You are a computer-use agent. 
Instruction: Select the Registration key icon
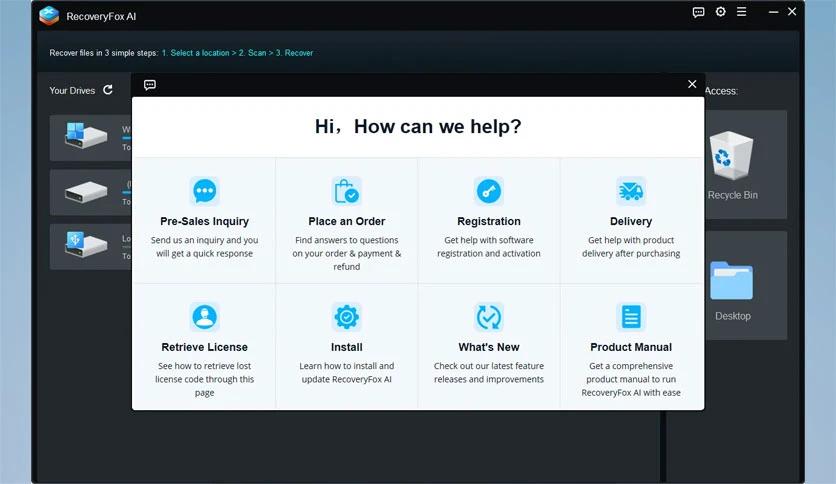(x=488, y=191)
